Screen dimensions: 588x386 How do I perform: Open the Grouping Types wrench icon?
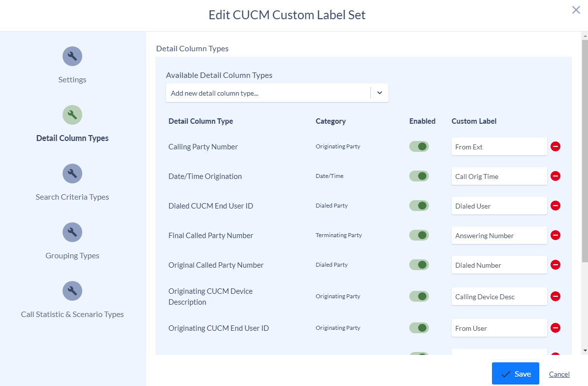[72, 232]
